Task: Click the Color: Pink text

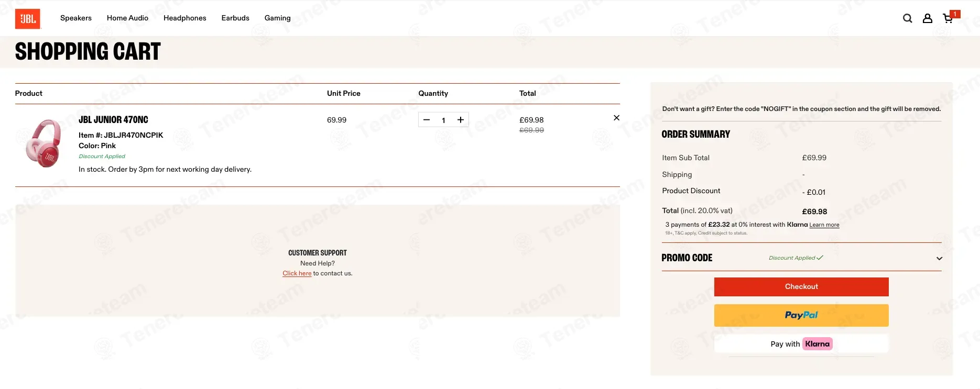Action: point(97,146)
